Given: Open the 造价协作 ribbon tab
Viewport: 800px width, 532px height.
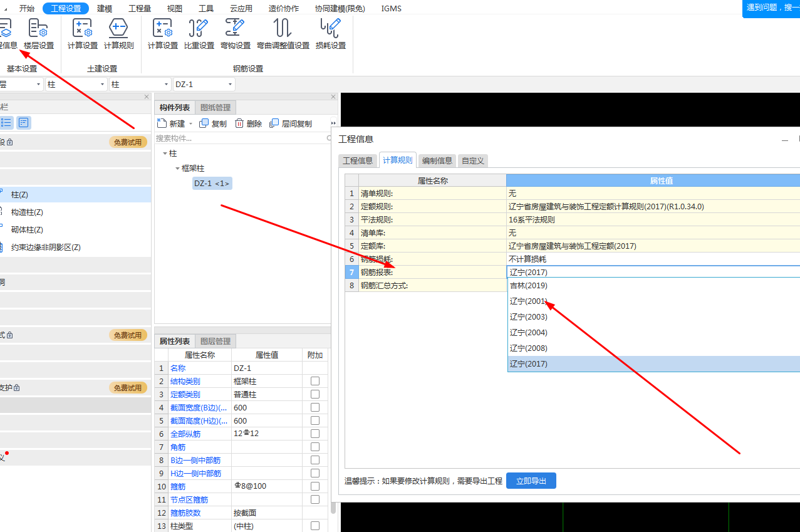Looking at the screenshot, I should click(284, 8).
